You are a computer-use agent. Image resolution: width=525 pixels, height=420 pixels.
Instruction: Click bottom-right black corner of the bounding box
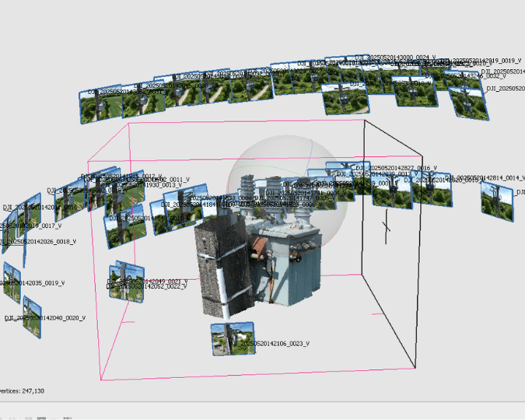pos(416,367)
